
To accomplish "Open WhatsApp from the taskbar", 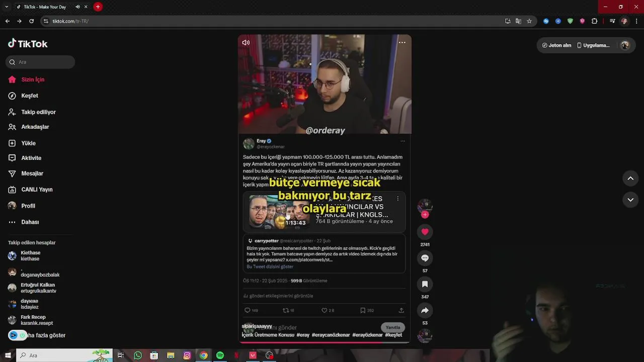I will [137, 355].
